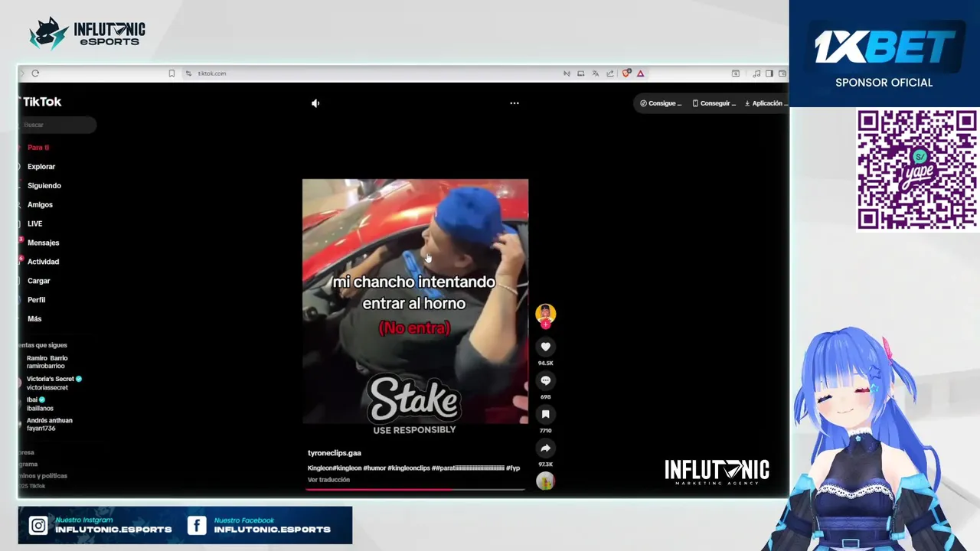Click the browser wallet icon
Screen dimensions: 980x551
click(782, 73)
